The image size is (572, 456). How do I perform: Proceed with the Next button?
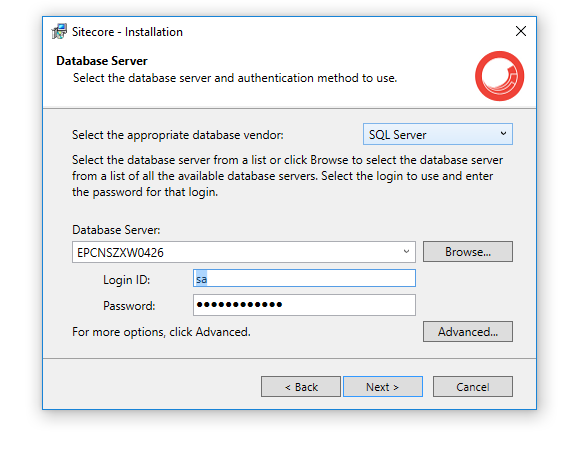click(x=383, y=387)
